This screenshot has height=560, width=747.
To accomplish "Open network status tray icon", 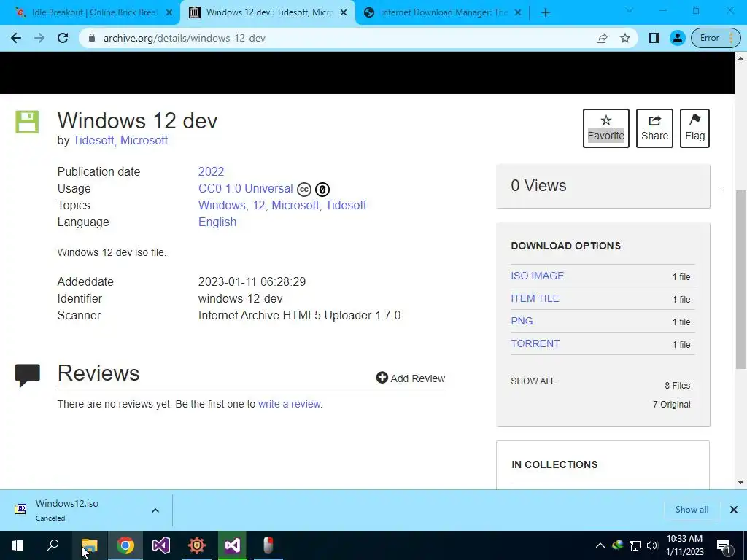I will point(635,545).
